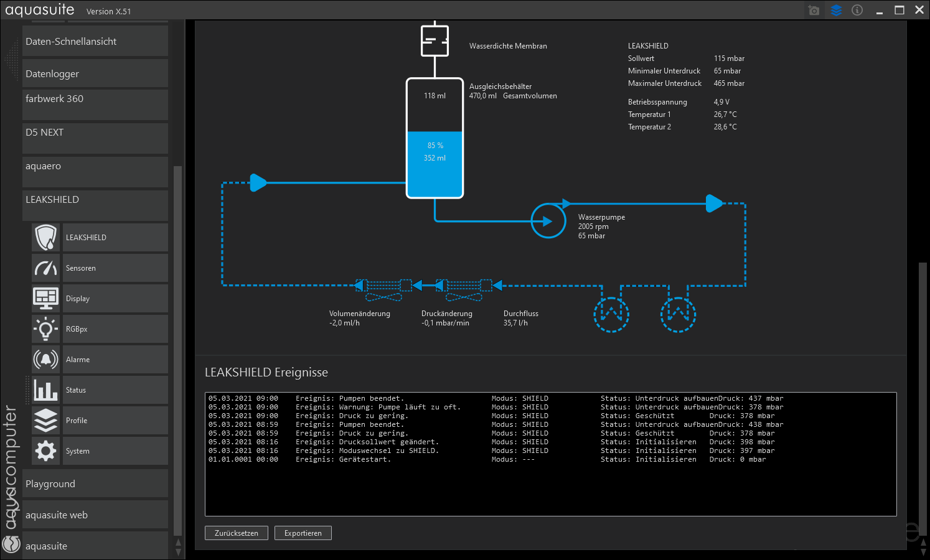Open the Display monitor icon
Viewport: 930px width, 560px height.
(46, 299)
